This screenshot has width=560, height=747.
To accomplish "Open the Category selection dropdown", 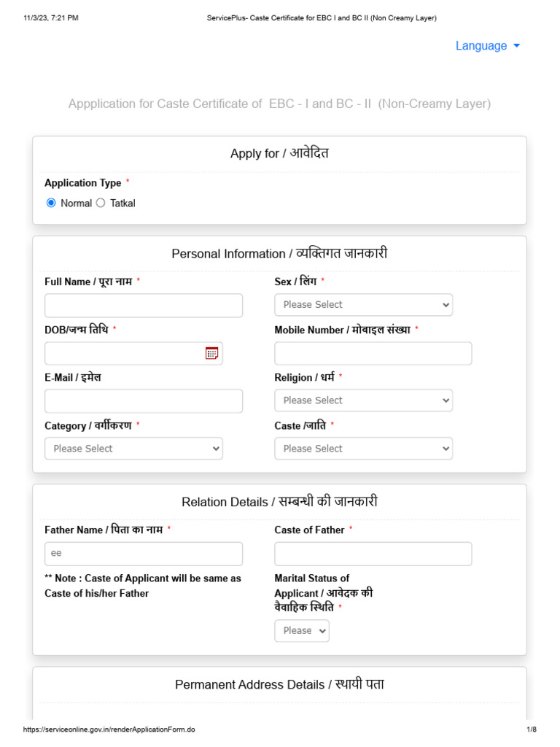I will 133,449.
